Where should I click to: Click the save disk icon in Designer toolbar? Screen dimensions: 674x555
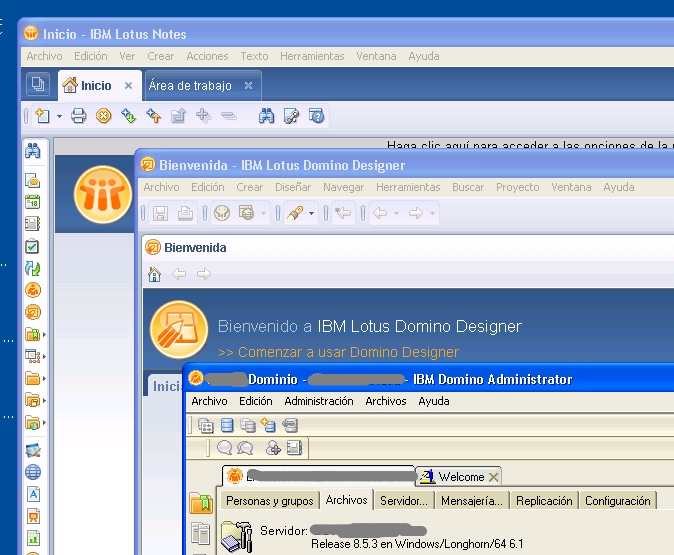160,213
